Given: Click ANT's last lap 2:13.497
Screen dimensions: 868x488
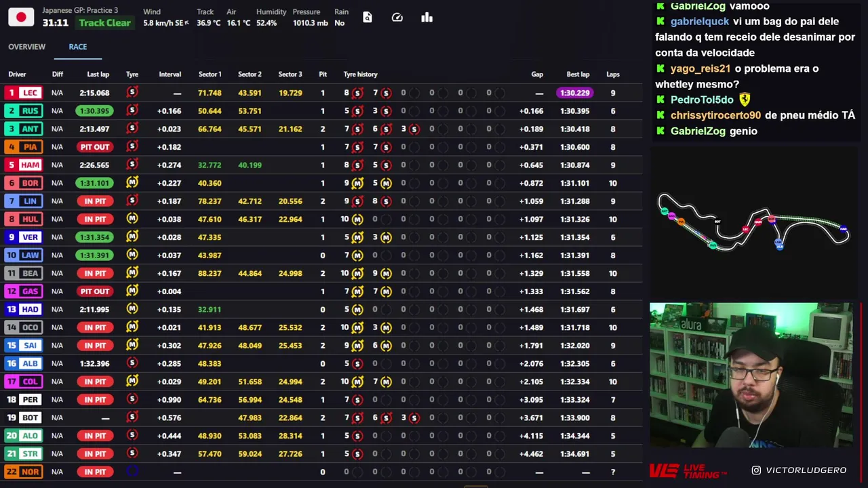Looking at the screenshot, I should point(94,129).
